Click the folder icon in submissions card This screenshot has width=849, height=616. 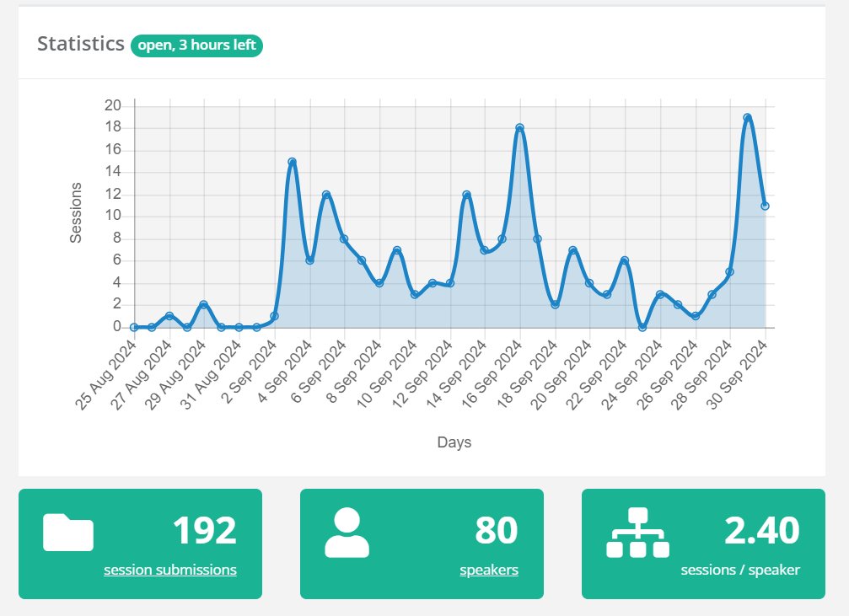[68, 533]
